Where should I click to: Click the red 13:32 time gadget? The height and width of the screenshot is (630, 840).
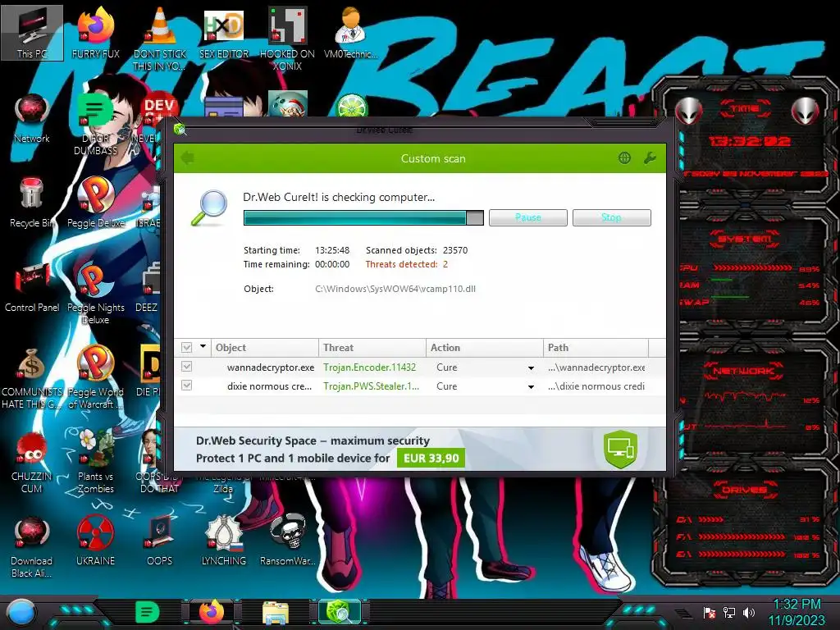(750, 141)
